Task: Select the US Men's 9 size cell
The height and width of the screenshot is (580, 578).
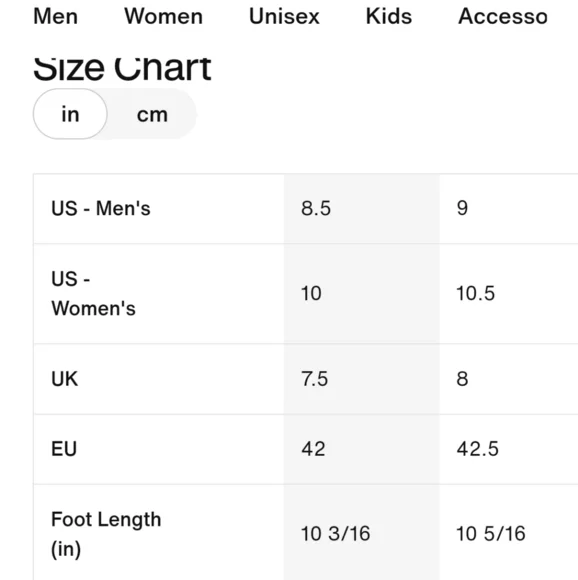Action: (509, 208)
